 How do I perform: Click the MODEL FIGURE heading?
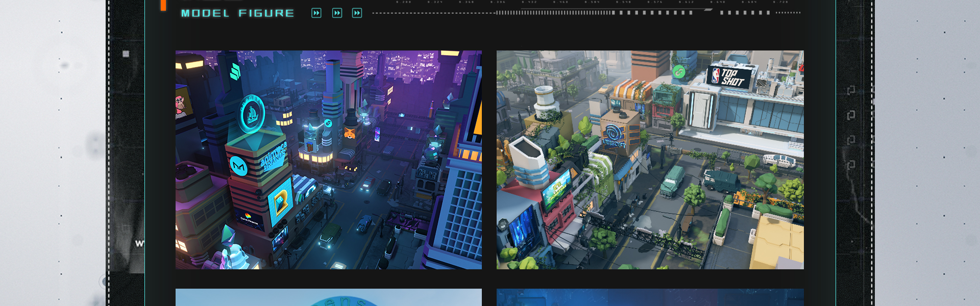coord(237,13)
